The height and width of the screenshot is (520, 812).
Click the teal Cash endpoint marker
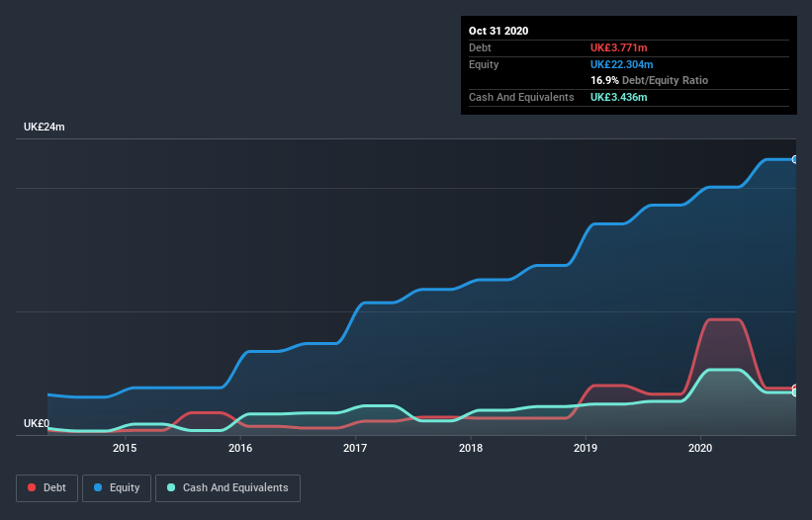pyautogui.click(x=795, y=392)
